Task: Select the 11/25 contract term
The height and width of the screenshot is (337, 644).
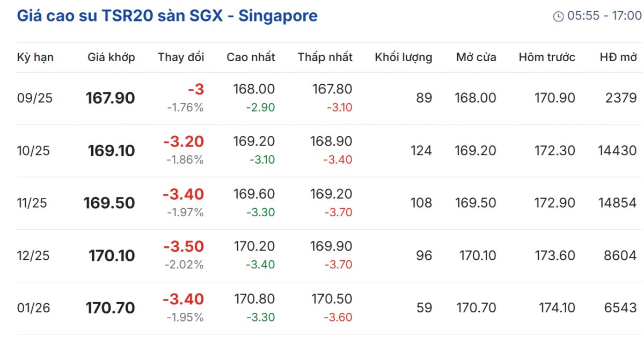Action: point(32,203)
